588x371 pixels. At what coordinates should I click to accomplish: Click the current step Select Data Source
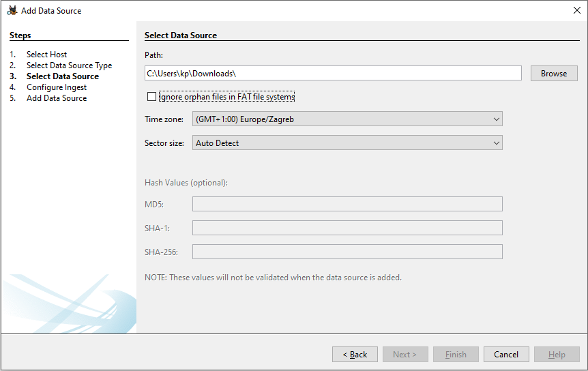(x=63, y=76)
